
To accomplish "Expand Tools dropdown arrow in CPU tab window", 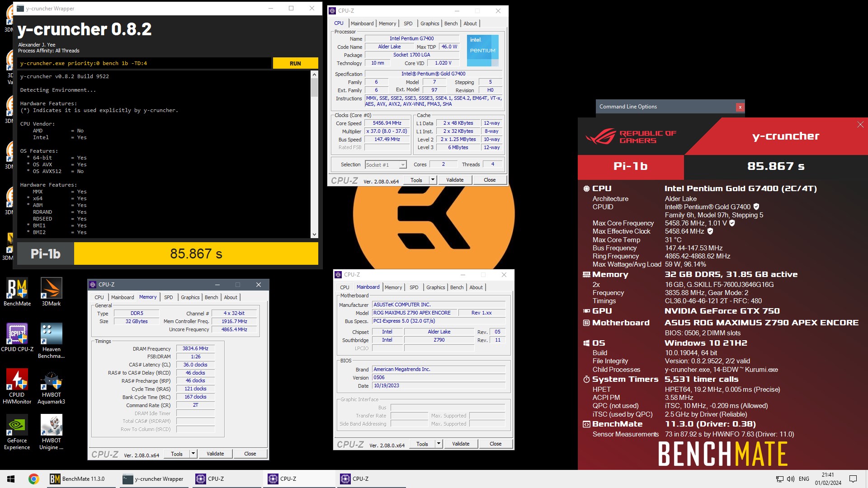I will pos(433,180).
